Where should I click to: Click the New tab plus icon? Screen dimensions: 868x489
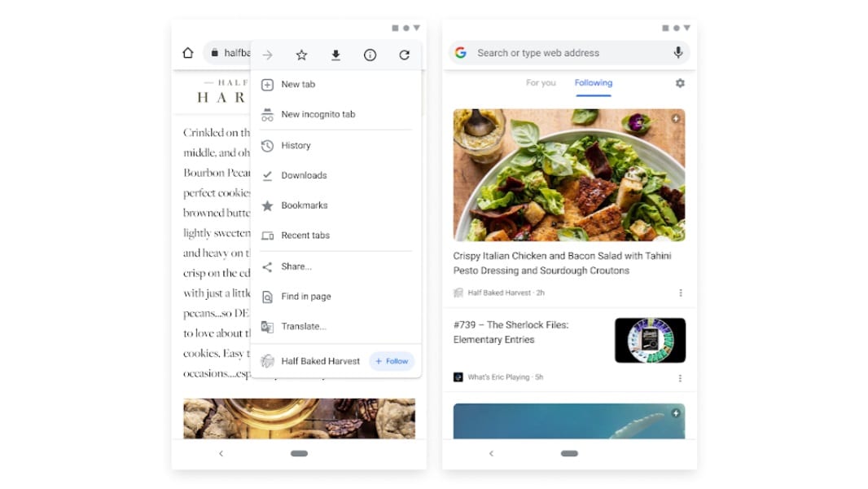coord(267,85)
